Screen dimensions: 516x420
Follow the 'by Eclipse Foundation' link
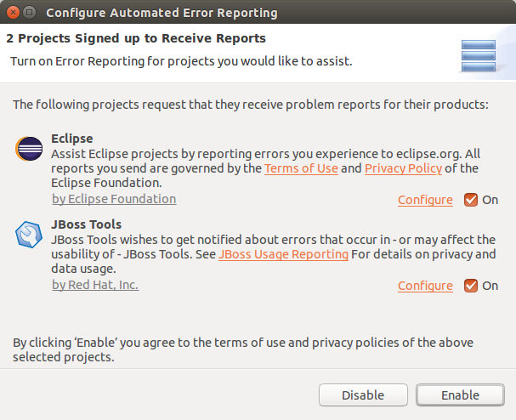[x=114, y=199]
